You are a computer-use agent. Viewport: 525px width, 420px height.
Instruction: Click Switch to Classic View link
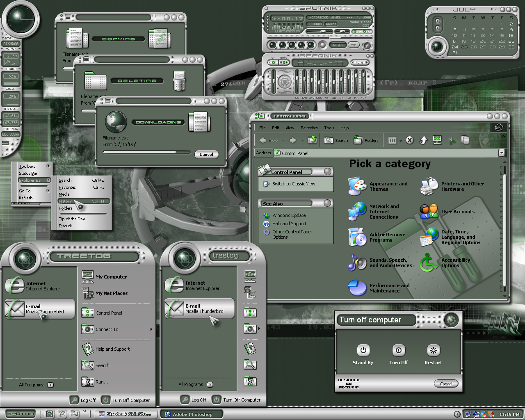coord(294,184)
